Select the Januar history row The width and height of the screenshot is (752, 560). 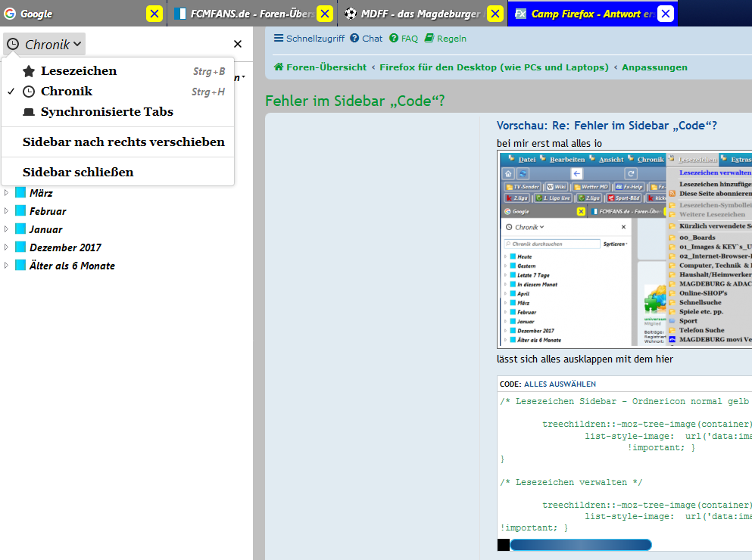(x=126, y=229)
